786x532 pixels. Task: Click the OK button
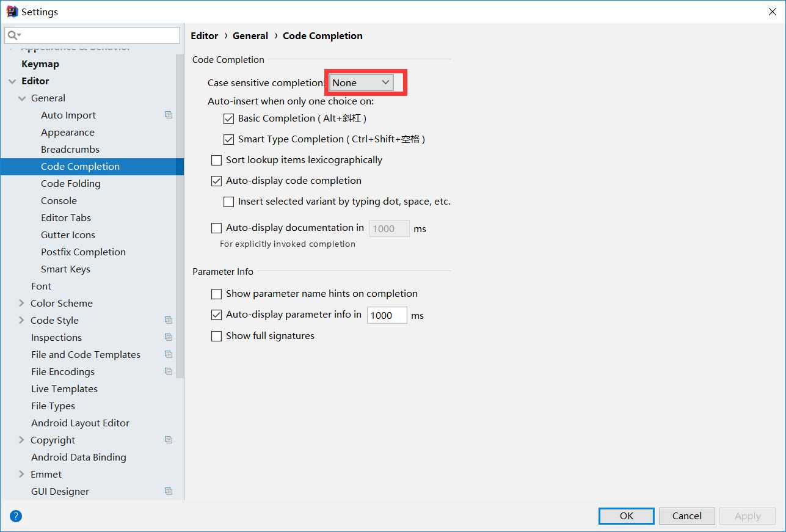pyautogui.click(x=627, y=516)
